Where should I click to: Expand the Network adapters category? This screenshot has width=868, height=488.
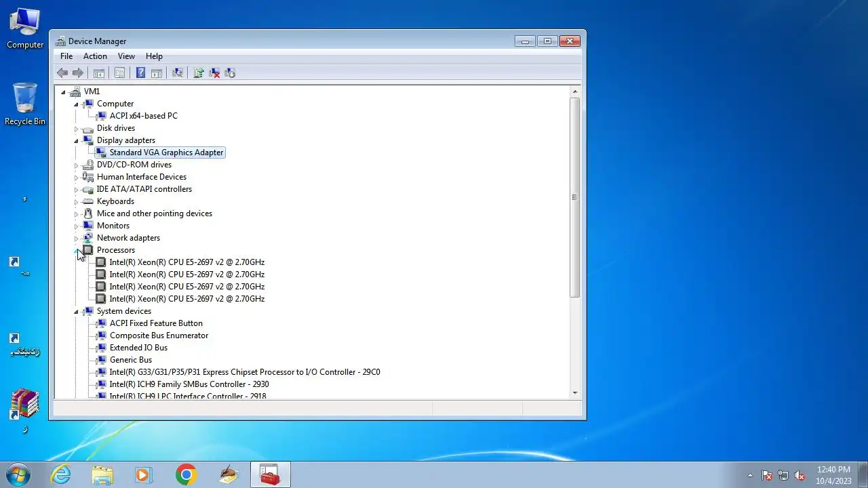point(76,238)
